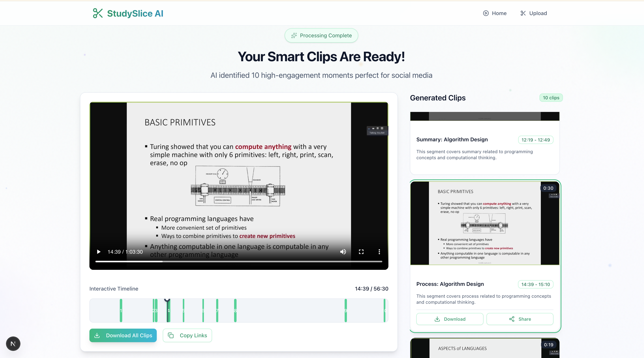Click the StudySlice AI scissors logo
Image resolution: width=644 pixels, height=358 pixels.
(x=98, y=13)
